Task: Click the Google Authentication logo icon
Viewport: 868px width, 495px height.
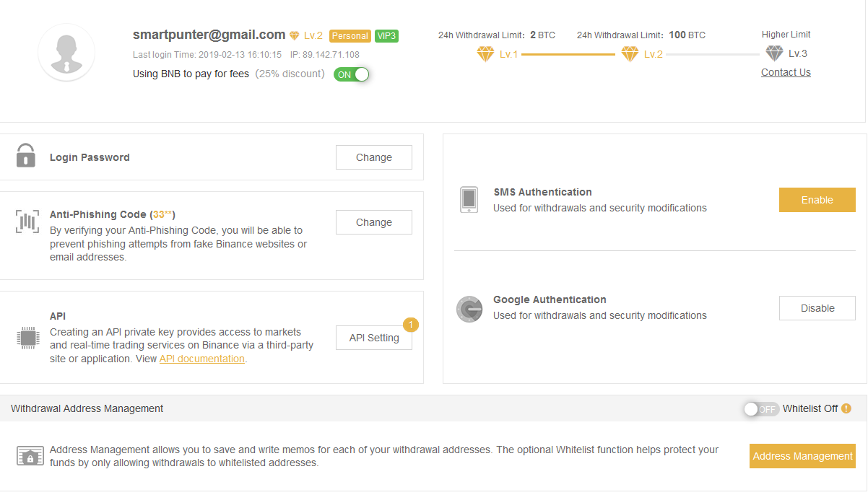Action: (x=469, y=308)
